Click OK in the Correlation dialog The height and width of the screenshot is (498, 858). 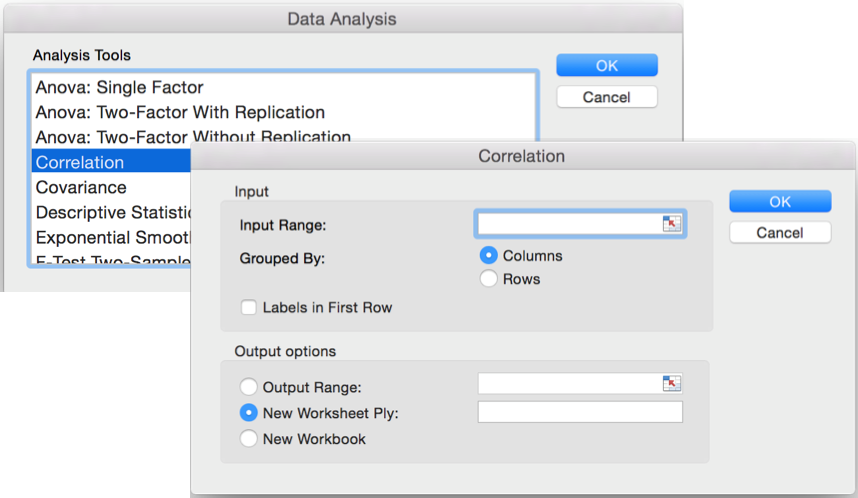(x=780, y=202)
